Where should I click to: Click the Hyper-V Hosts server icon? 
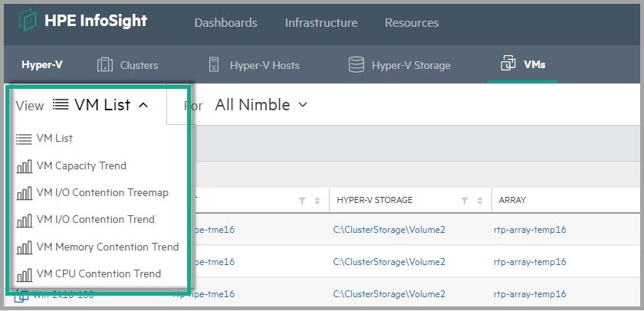tap(214, 65)
